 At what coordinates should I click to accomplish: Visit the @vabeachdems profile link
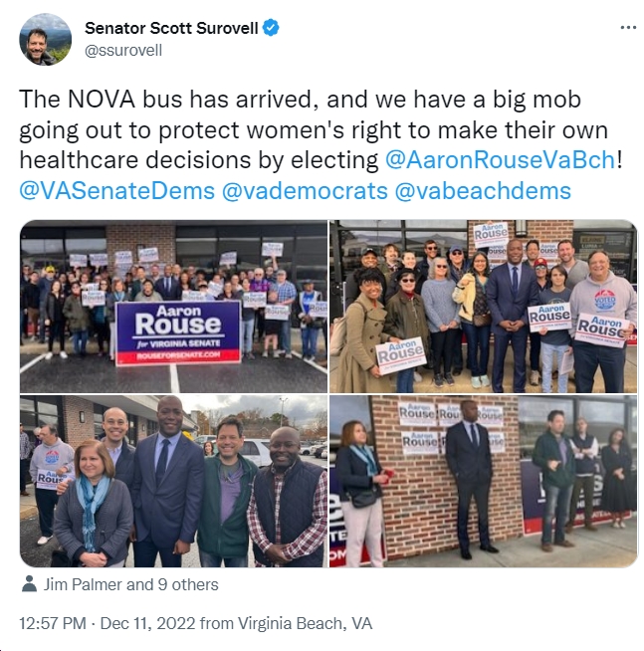(483, 191)
